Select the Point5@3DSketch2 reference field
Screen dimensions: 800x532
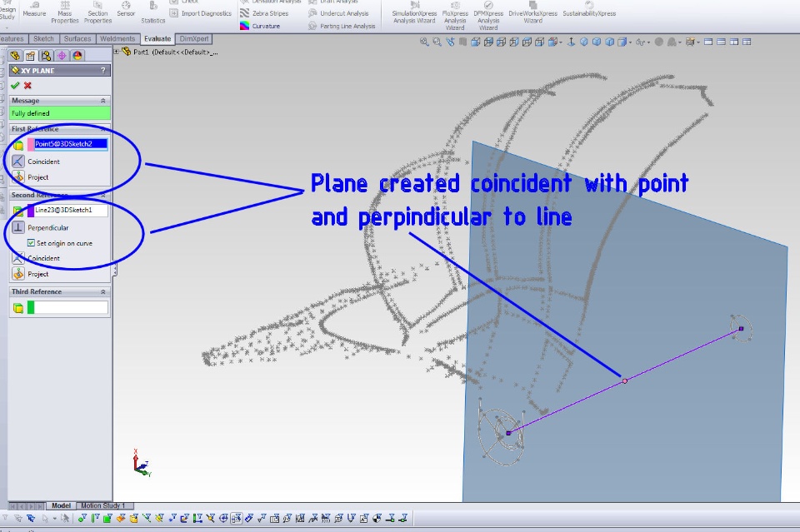(x=71, y=144)
